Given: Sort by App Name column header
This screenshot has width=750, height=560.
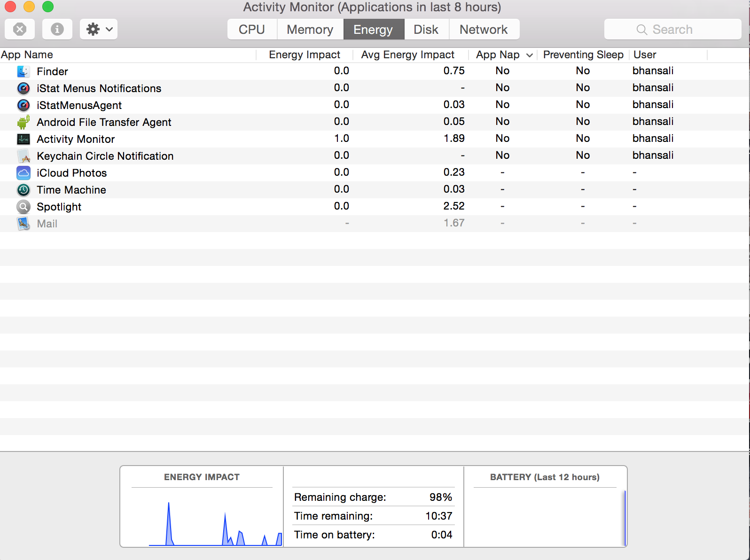Looking at the screenshot, I should 128,54.
